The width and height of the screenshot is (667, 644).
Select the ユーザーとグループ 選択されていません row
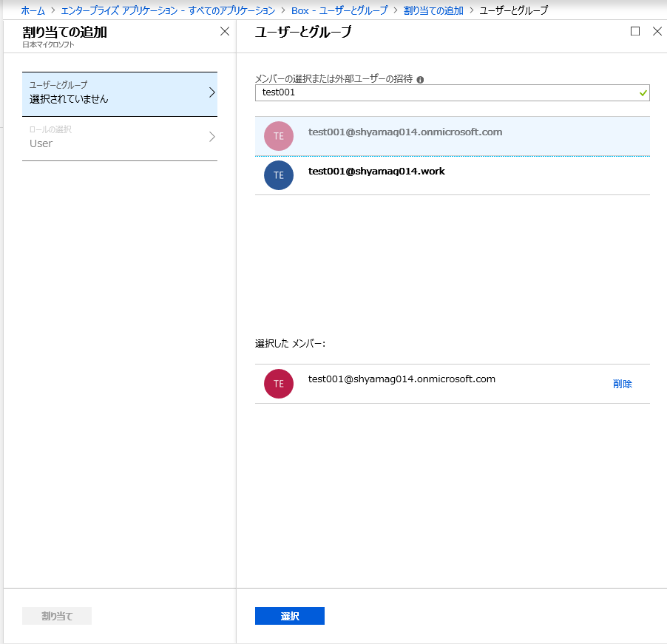pos(120,94)
